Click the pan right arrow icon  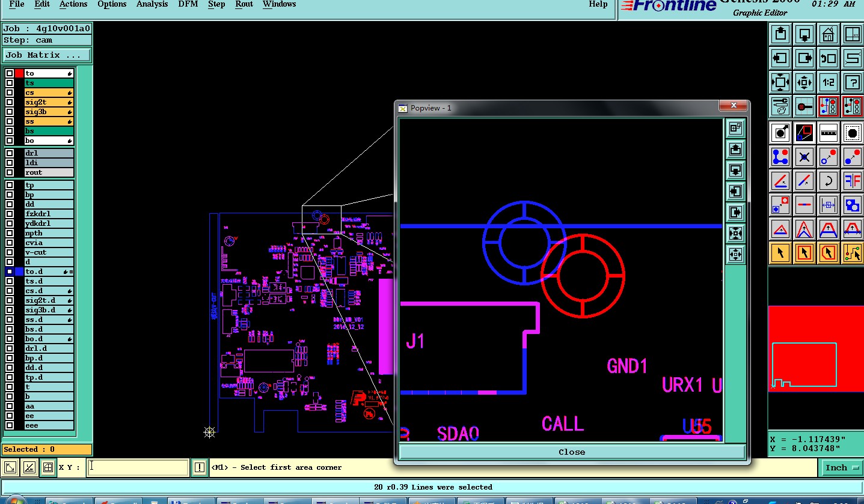804,58
